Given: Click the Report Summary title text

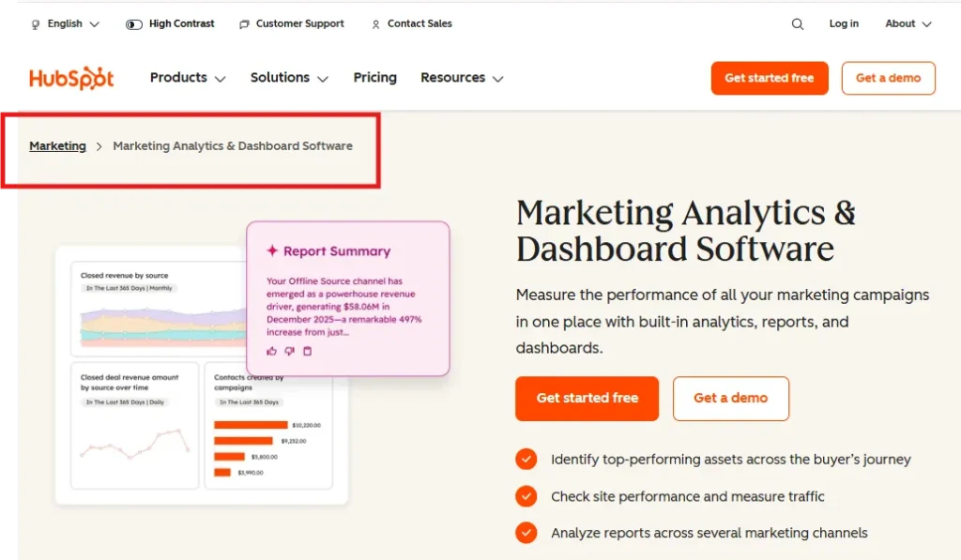Looking at the screenshot, I should (x=337, y=251).
